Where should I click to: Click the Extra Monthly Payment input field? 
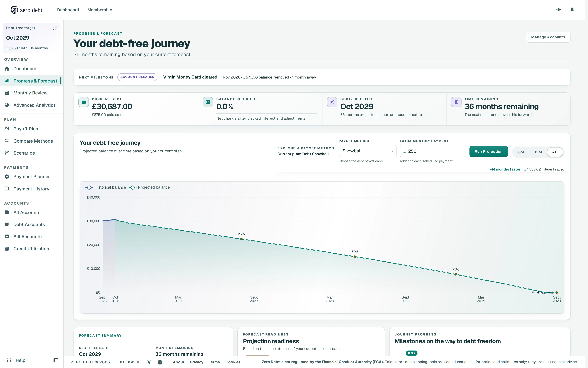coord(433,151)
